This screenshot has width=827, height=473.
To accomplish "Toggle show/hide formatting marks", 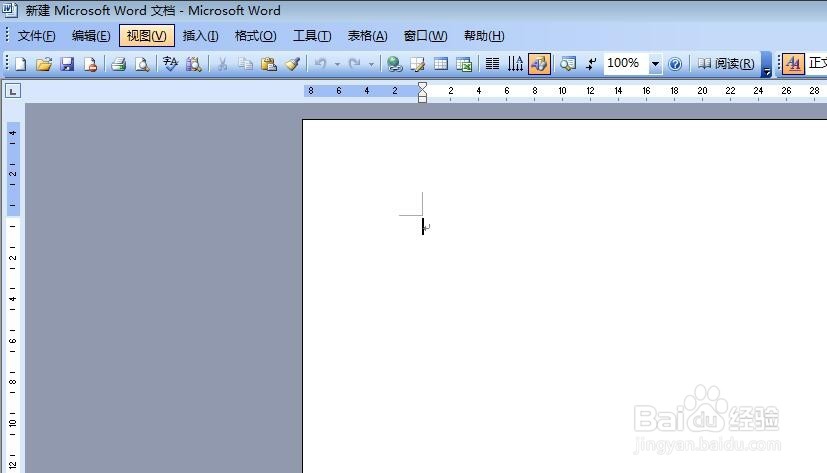I will coord(591,64).
